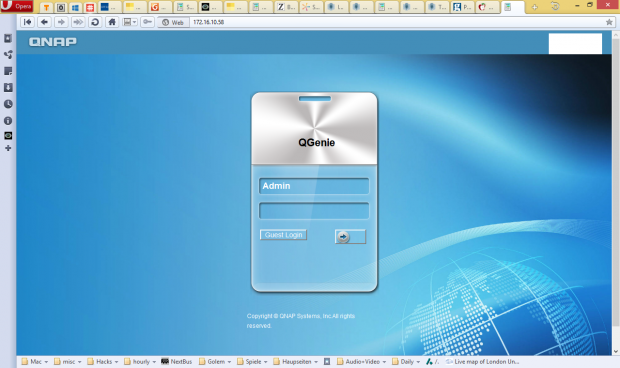The image size is (620, 368).
Task: Click the Web security badge
Action: (x=173, y=23)
